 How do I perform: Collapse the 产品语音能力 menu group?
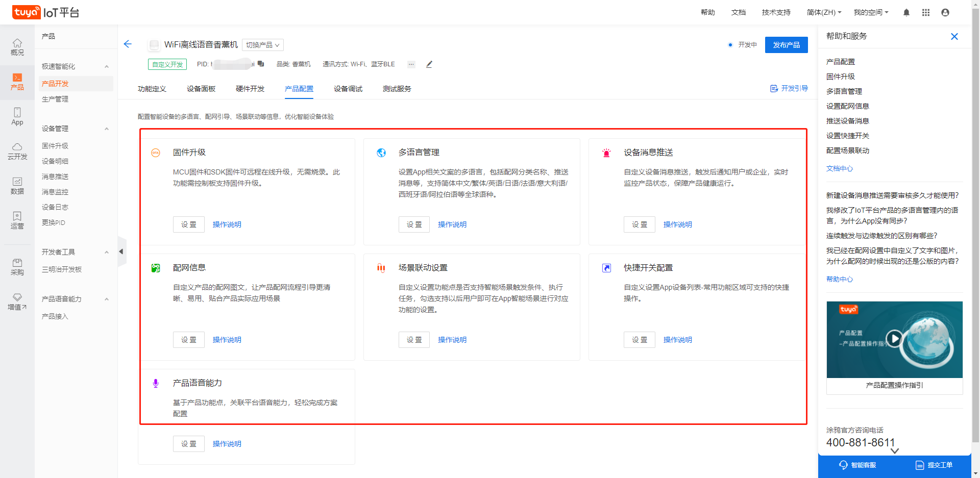point(107,299)
